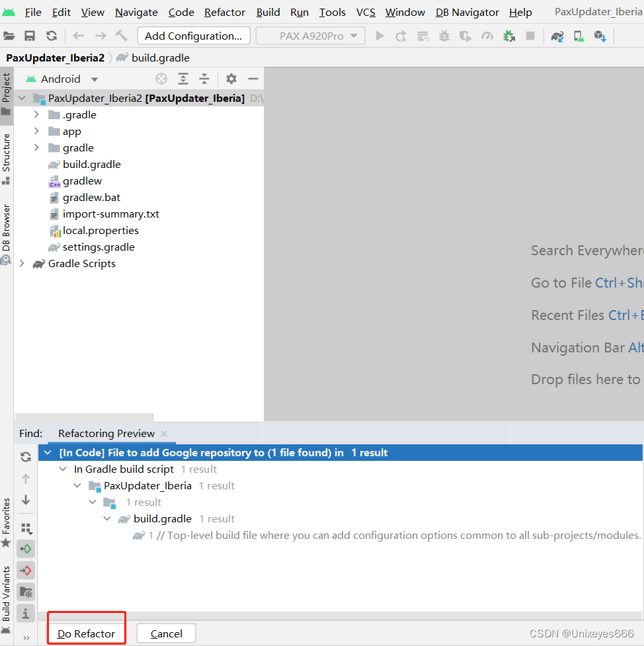Click the Run Tests list icon
The width and height of the screenshot is (644, 646).
point(423,36)
